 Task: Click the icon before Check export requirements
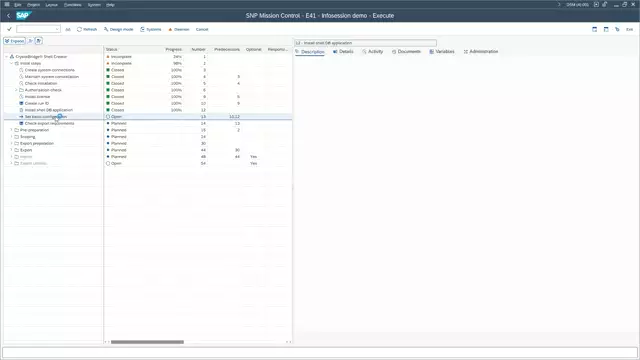click(x=21, y=123)
